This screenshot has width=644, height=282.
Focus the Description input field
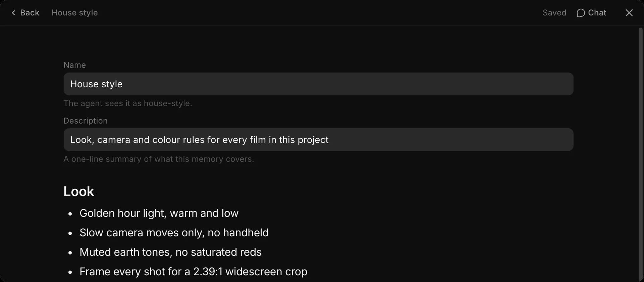[318, 140]
